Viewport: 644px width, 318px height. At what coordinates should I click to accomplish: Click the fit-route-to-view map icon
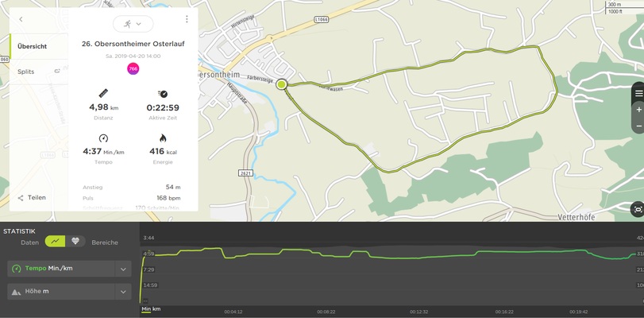(x=637, y=210)
